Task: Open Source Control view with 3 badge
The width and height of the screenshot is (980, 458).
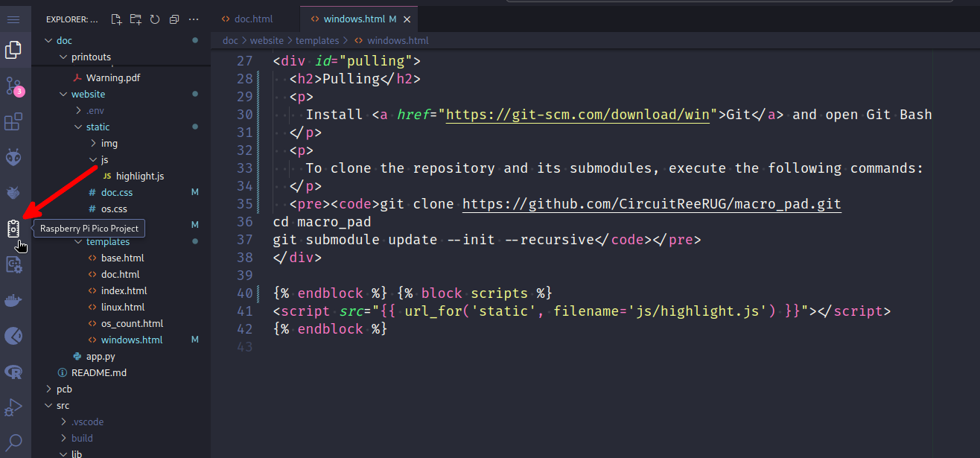Action: point(13,86)
